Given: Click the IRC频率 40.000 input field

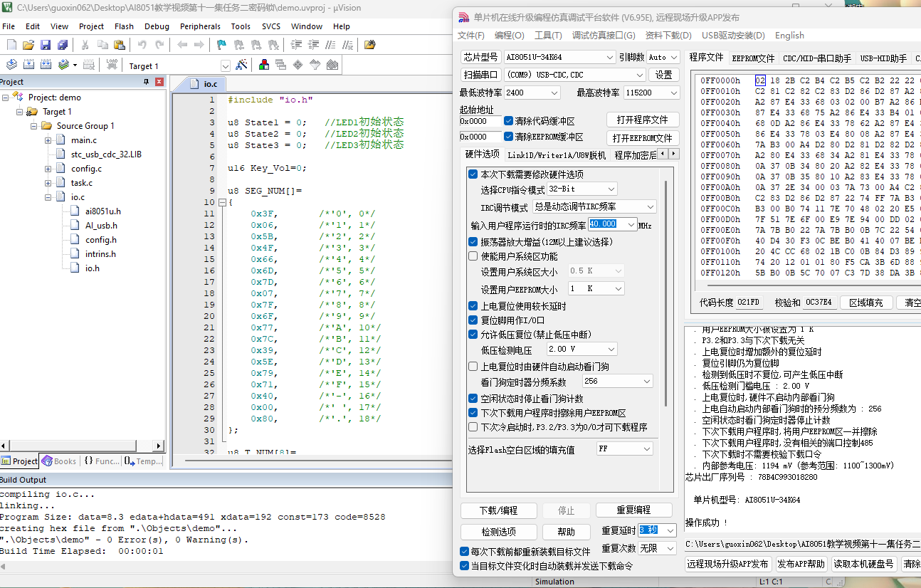Looking at the screenshot, I should tap(611, 224).
